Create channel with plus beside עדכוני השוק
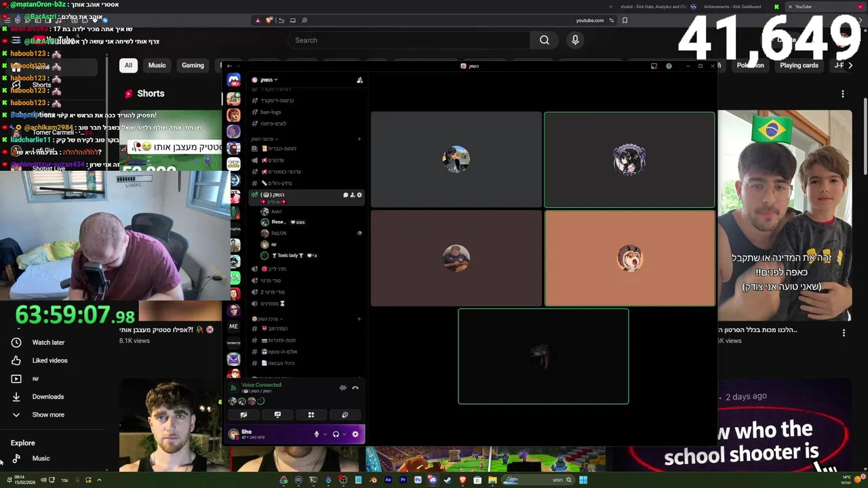Image resolution: width=868 pixels, height=488 pixels. coord(359,139)
